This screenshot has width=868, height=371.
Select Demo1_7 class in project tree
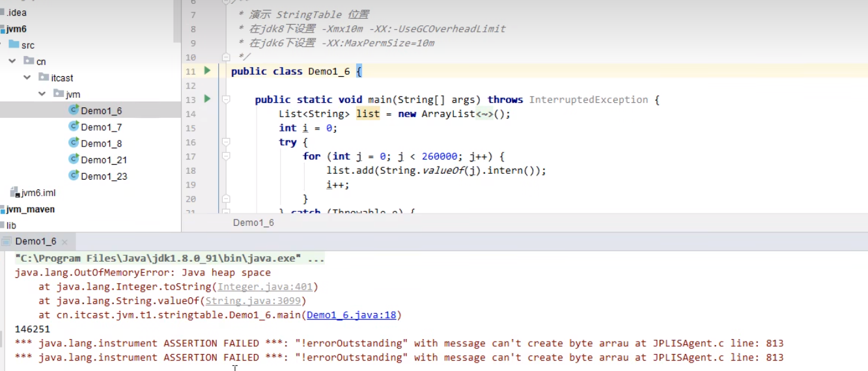tap(101, 127)
